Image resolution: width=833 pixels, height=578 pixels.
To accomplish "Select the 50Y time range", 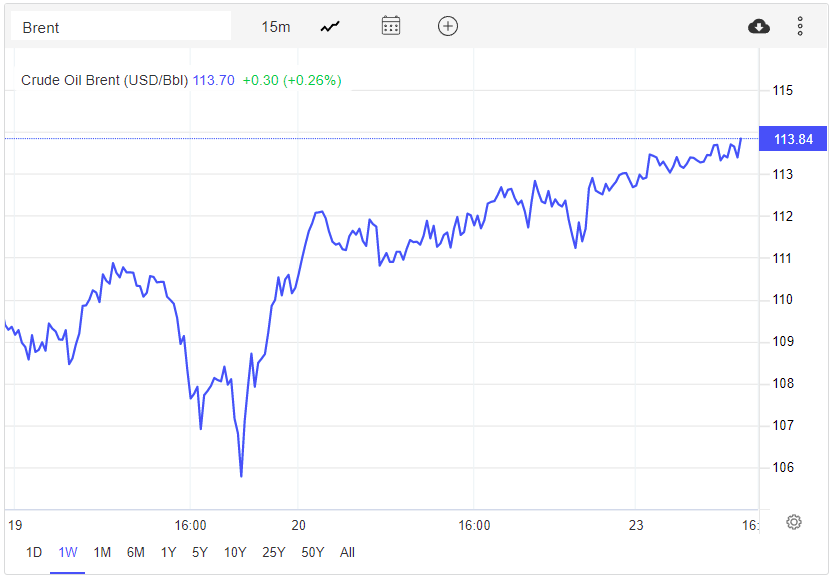I will pos(313,552).
